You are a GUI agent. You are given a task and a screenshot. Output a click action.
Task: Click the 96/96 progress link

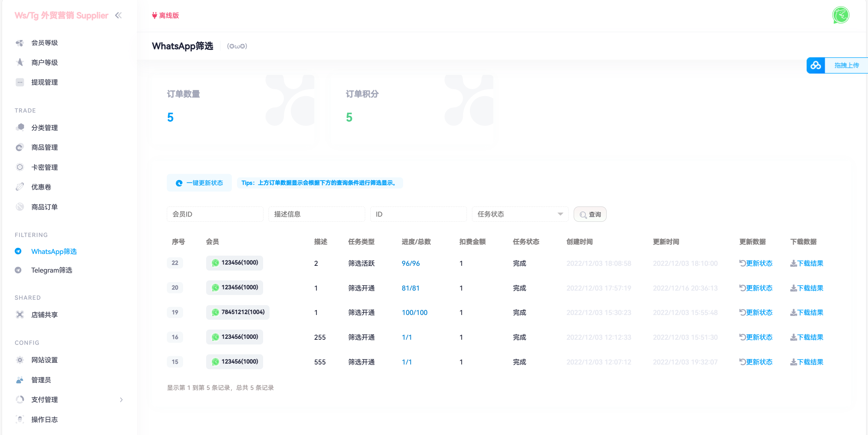tap(411, 263)
